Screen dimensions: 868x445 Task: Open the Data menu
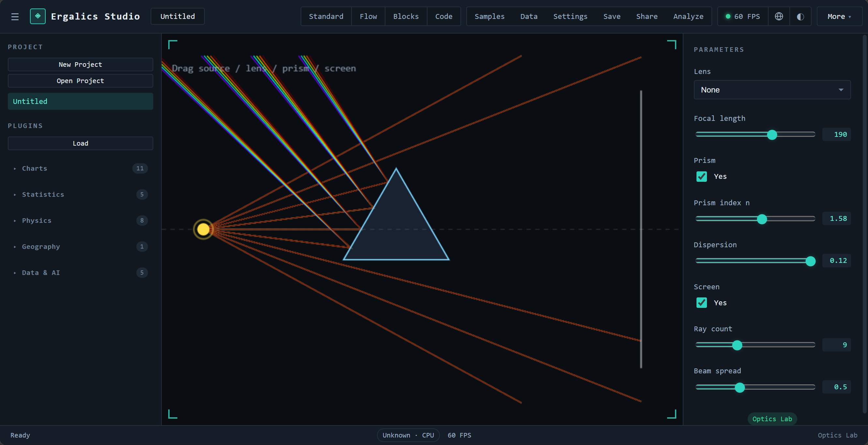(529, 16)
